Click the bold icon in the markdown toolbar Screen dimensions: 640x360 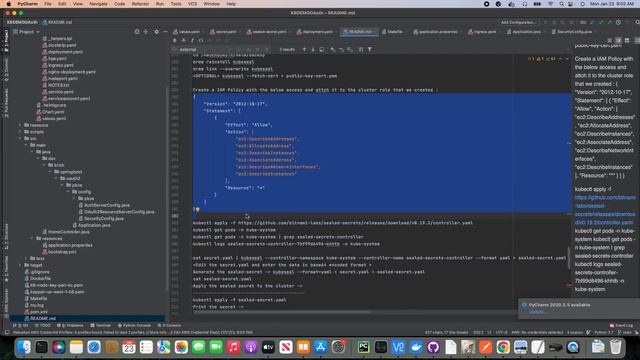pyautogui.click(x=175, y=40)
